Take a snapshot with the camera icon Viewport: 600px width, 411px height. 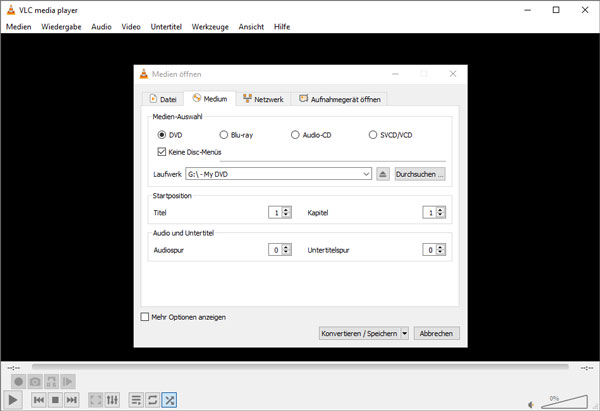pos(35,382)
